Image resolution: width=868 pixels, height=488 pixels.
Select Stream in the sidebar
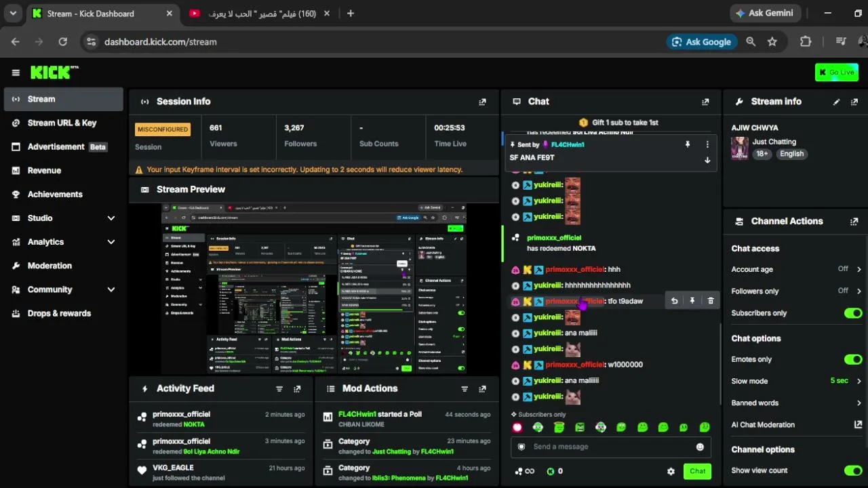click(63, 99)
